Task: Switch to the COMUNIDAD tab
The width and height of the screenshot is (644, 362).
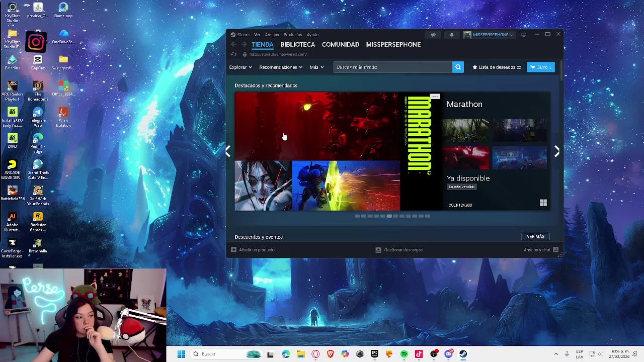Action: tap(341, 44)
